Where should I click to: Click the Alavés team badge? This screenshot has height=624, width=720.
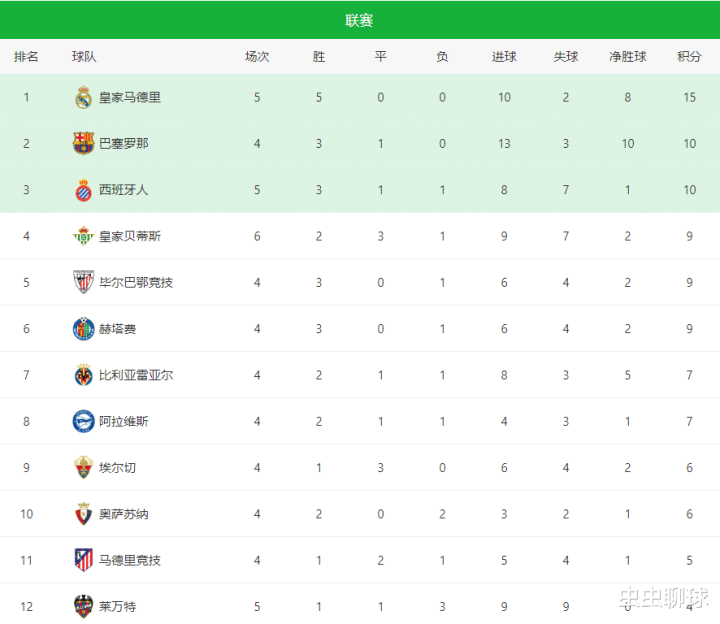coord(84,421)
